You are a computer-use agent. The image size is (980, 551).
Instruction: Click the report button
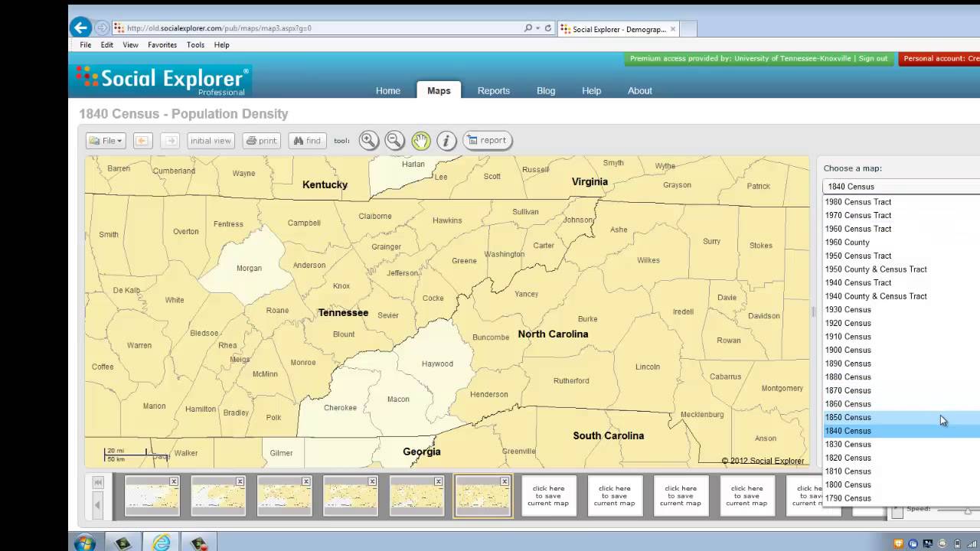click(x=487, y=140)
